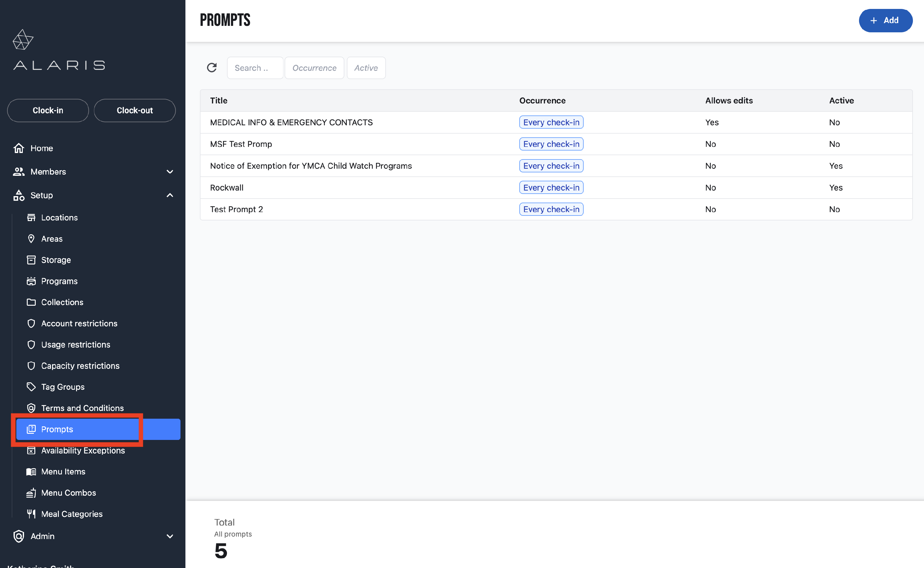Screen dimensions: 924x568
Task: Click the Menu Items book icon
Action: tap(31, 472)
